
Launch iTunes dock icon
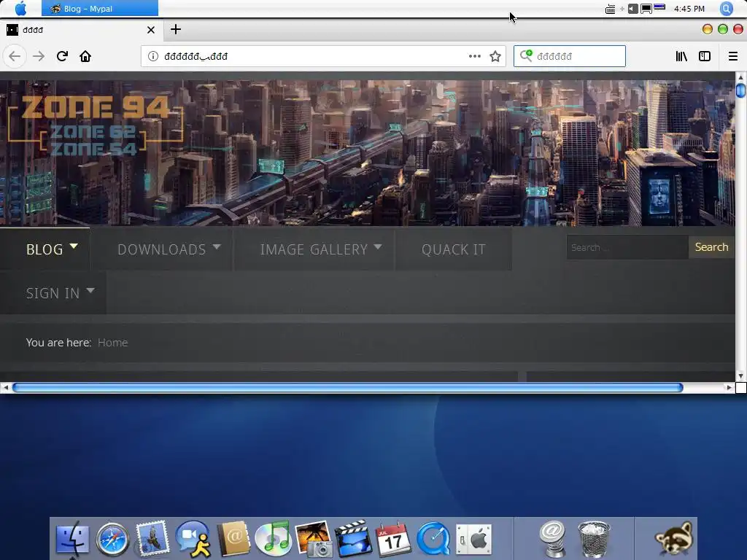click(x=273, y=539)
